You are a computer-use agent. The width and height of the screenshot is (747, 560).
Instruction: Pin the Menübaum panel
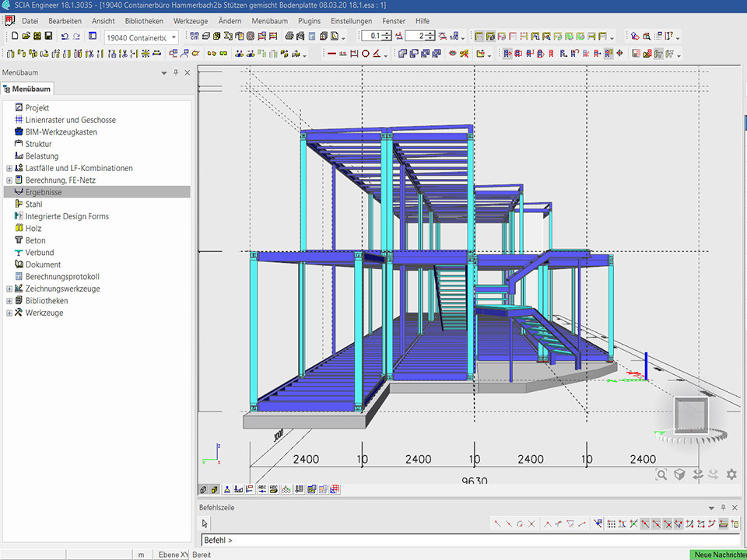click(x=176, y=72)
